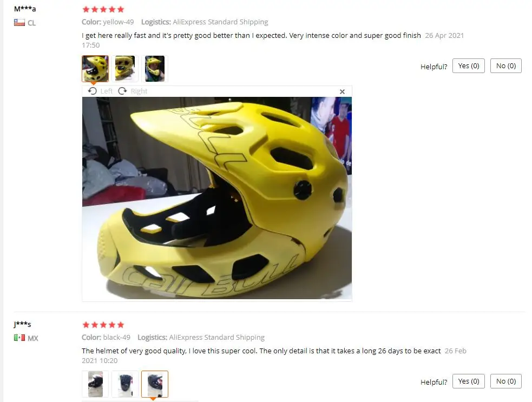Rotate the review image left
This screenshot has width=532, height=402.
100,91
